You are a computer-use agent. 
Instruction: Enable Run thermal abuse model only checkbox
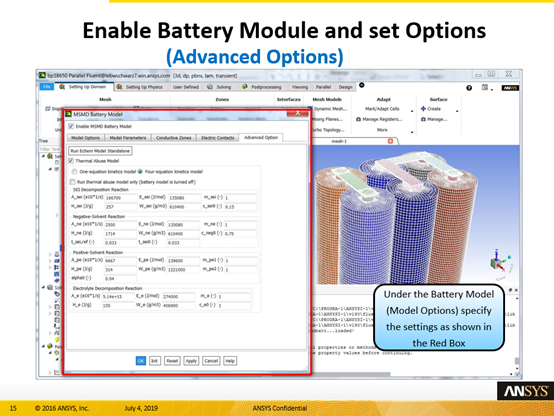tap(72, 182)
